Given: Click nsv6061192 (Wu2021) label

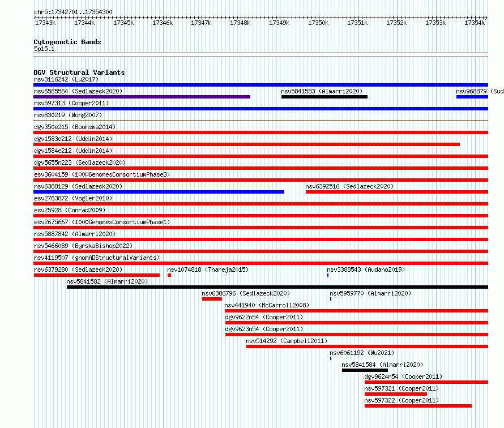Looking at the screenshot, I should pos(362,353).
